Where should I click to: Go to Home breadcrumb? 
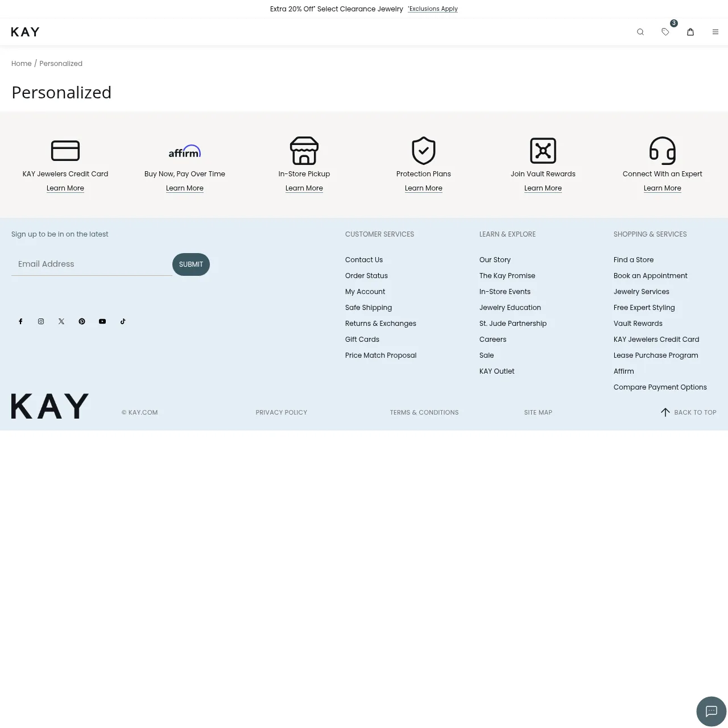[22, 64]
